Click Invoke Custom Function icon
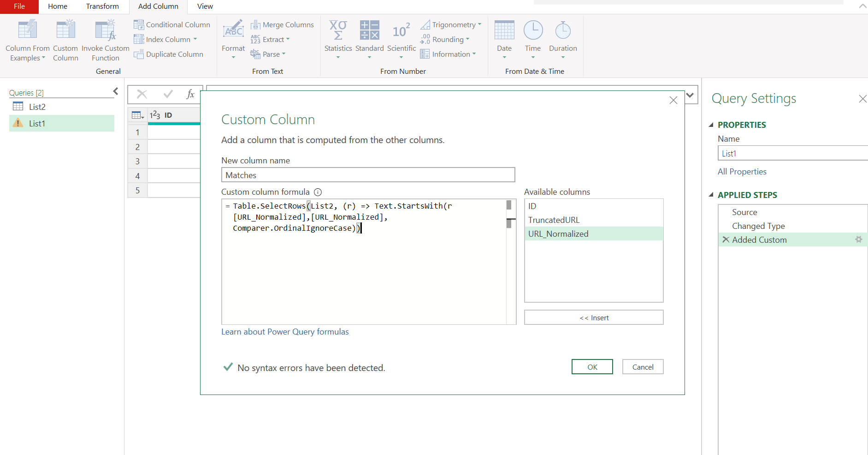Screen dimensions: 868x455 pos(105,30)
